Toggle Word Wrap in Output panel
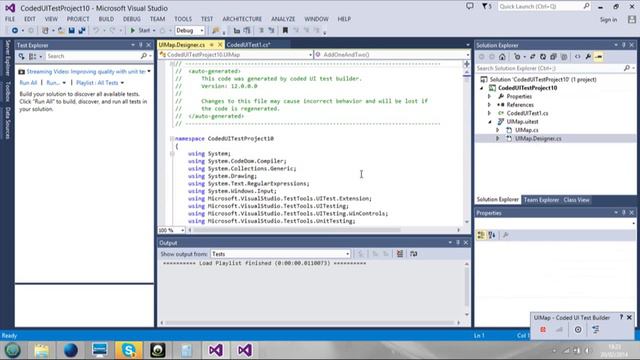This screenshot has height=360, width=640. point(413,254)
